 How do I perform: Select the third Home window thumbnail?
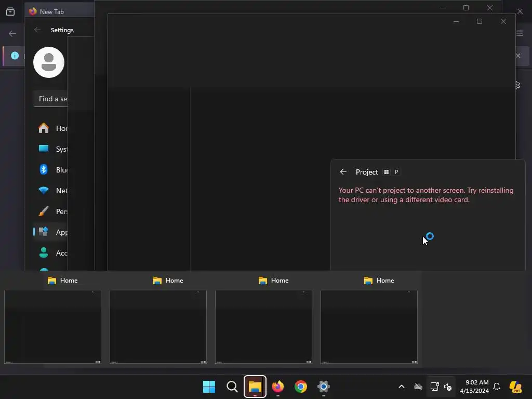pyautogui.click(x=263, y=327)
